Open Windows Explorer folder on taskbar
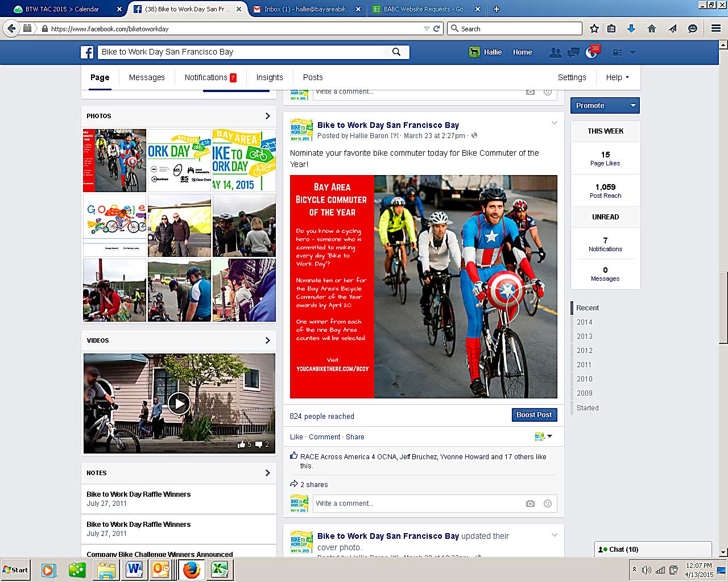728x582 pixels. (x=106, y=569)
